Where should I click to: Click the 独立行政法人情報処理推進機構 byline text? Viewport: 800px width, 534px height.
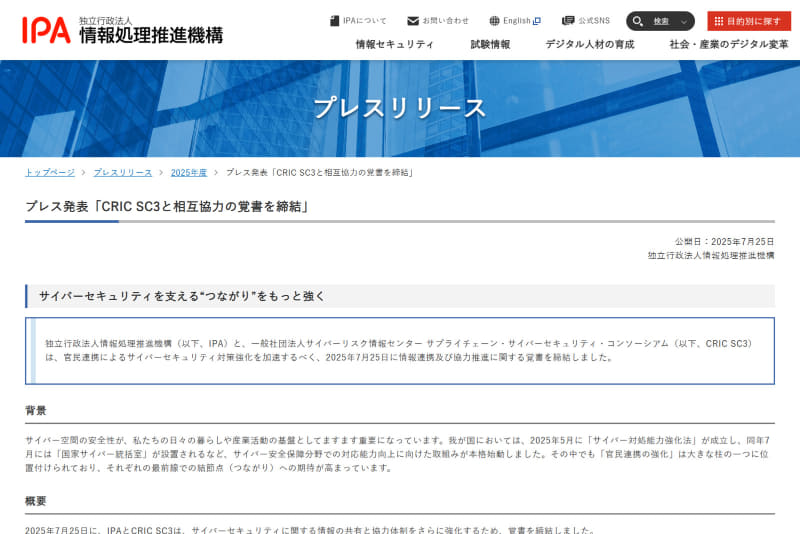pos(711,256)
